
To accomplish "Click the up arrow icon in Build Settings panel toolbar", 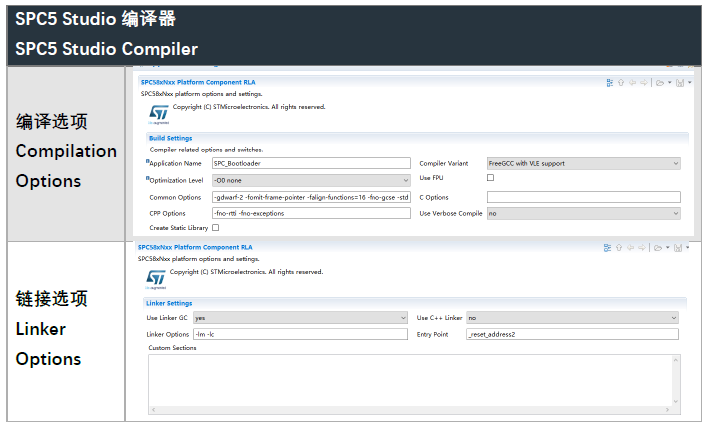I will (x=621, y=83).
